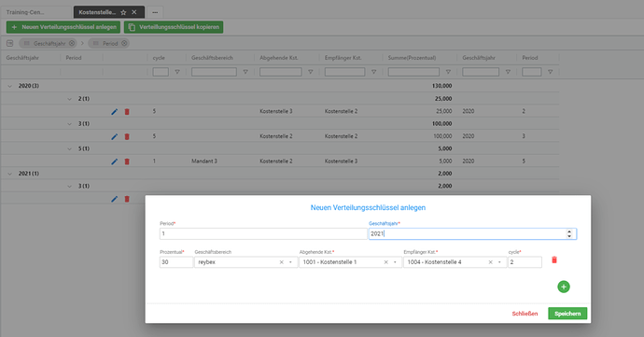Edit the Mandant 3 row
The width and height of the screenshot is (644, 337).
click(x=114, y=161)
